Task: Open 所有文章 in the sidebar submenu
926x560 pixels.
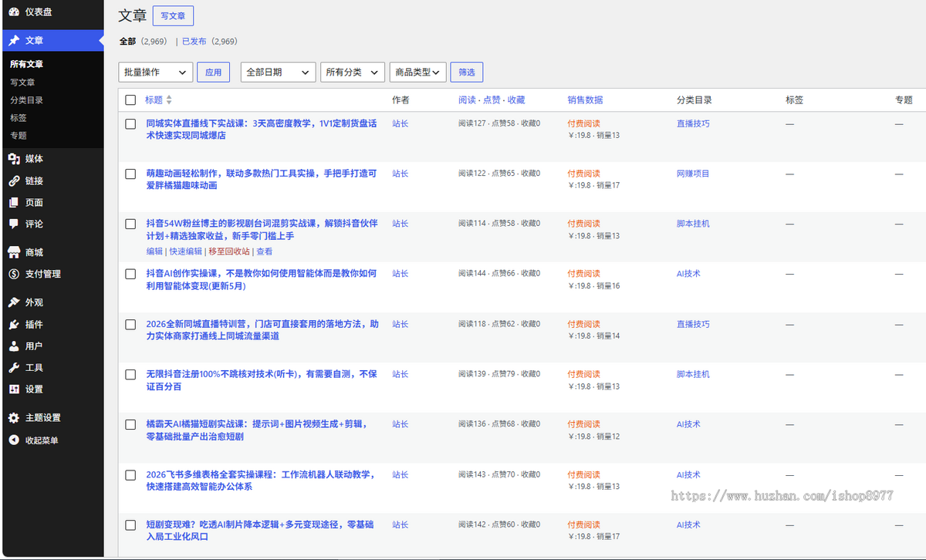Action: (x=27, y=64)
